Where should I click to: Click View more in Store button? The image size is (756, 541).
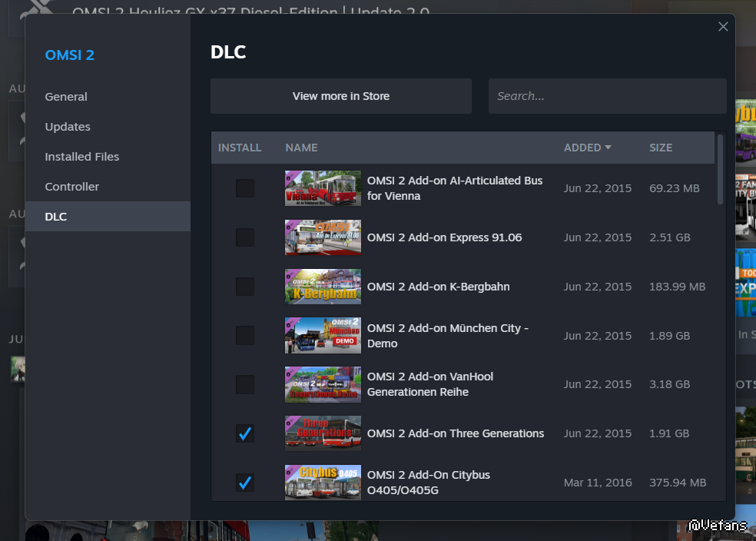[341, 96]
